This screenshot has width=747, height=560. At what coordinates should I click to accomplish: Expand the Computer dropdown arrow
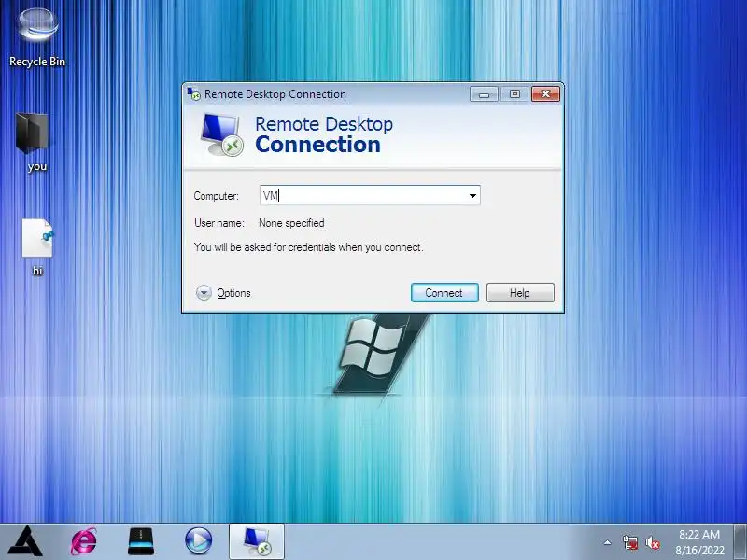tap(472, 195)
